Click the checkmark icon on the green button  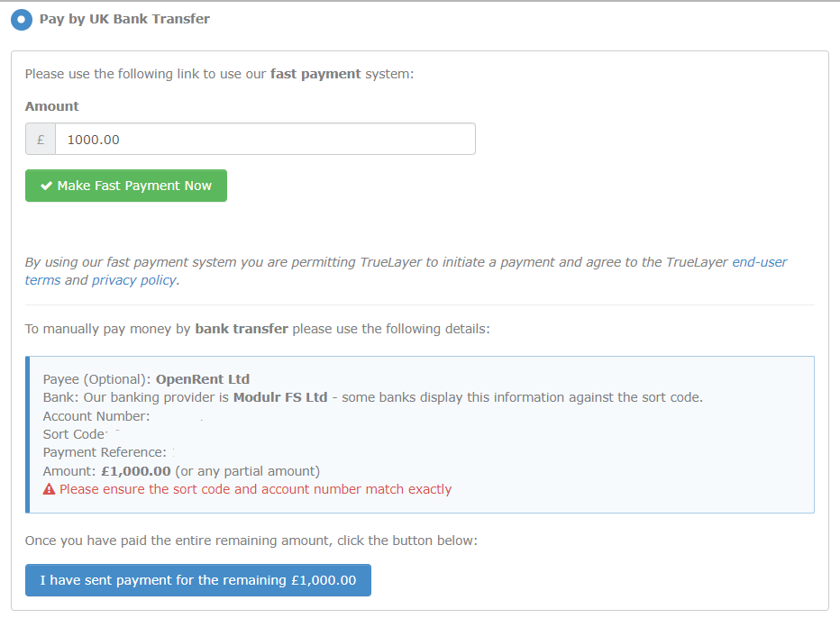pos(46,186)
